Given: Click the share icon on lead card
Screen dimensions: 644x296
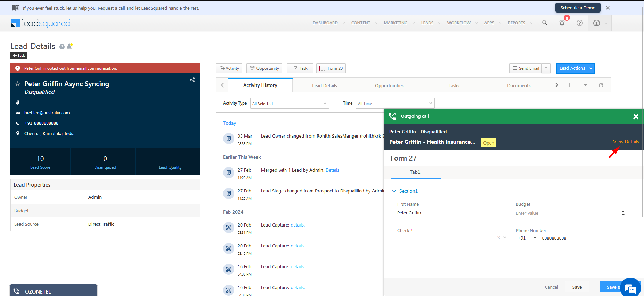Looking at the screenshot, I should coord(192,80).
